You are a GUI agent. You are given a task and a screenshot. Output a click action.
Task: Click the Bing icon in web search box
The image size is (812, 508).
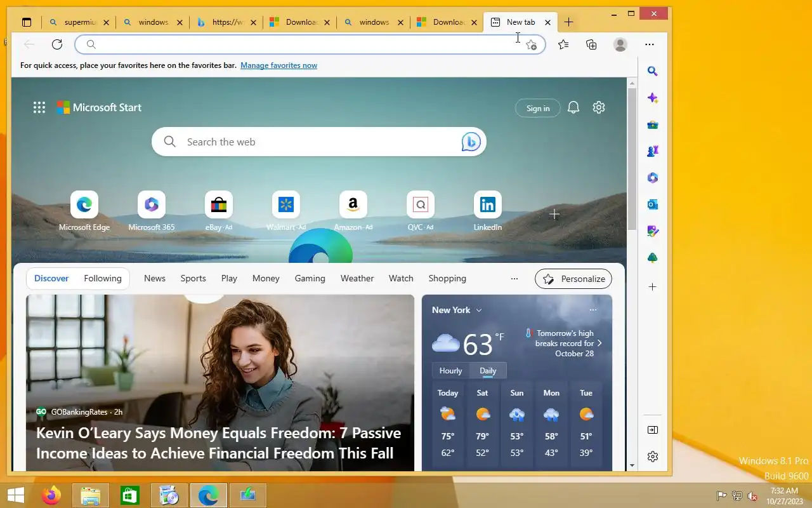click(471, 142)
